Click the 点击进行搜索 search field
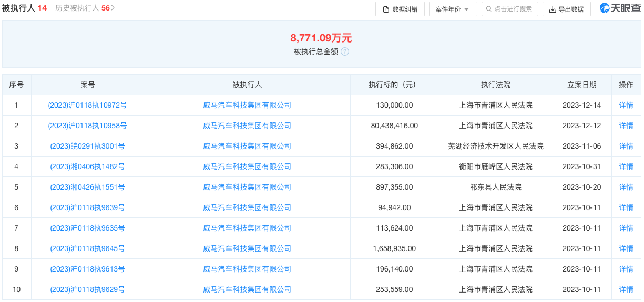This screenshot has width=644, height=302. coord(510,9)
